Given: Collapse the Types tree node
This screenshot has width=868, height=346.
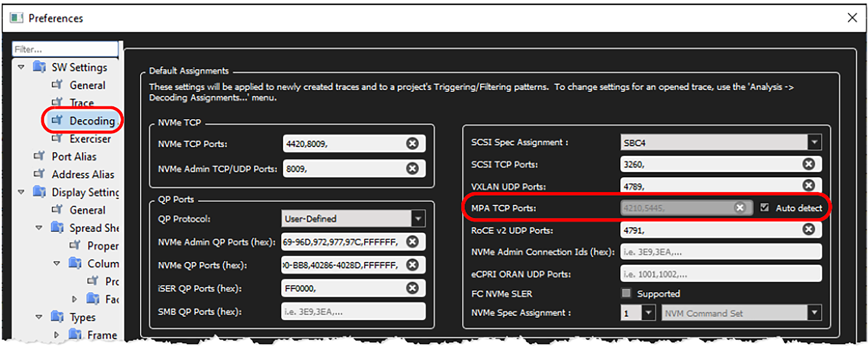Looking at the screenshot, I should pyautogui.click(x=39, y=317).
